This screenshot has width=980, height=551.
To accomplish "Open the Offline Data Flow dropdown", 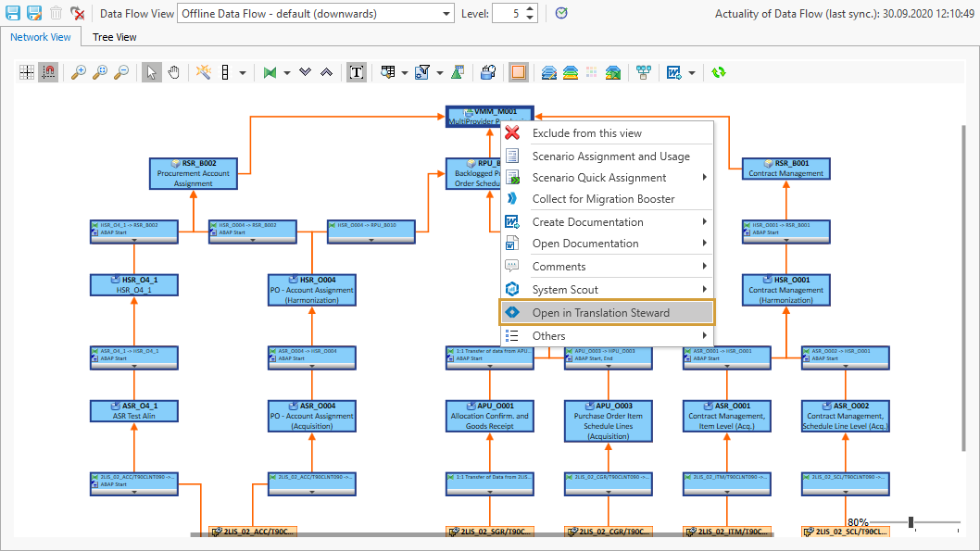I will 445,13.
